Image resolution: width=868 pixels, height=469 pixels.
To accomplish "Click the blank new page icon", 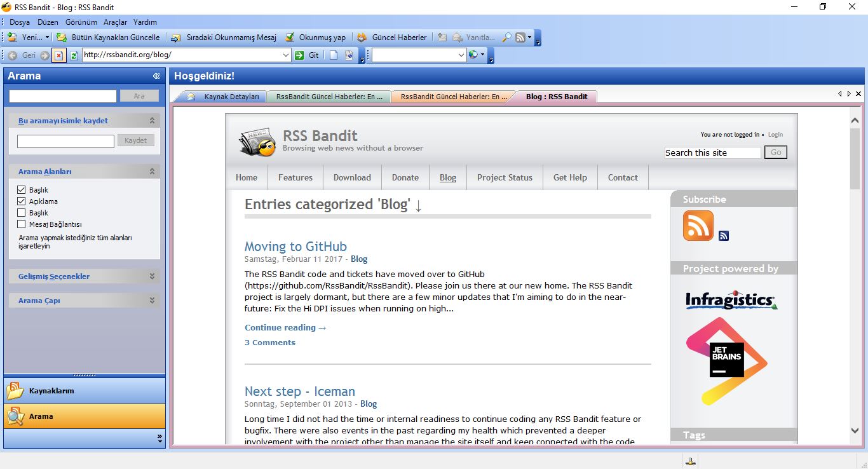I will click(x=334, y=55).
